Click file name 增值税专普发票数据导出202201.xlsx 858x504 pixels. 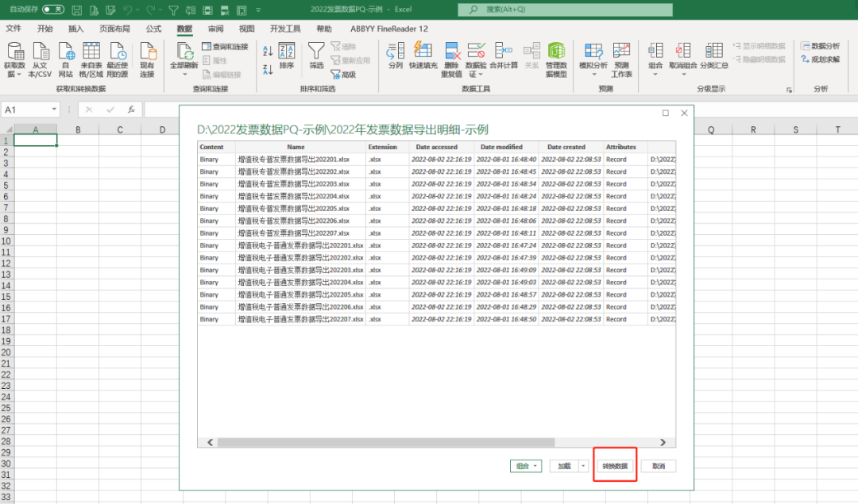[x=293, y=160]
